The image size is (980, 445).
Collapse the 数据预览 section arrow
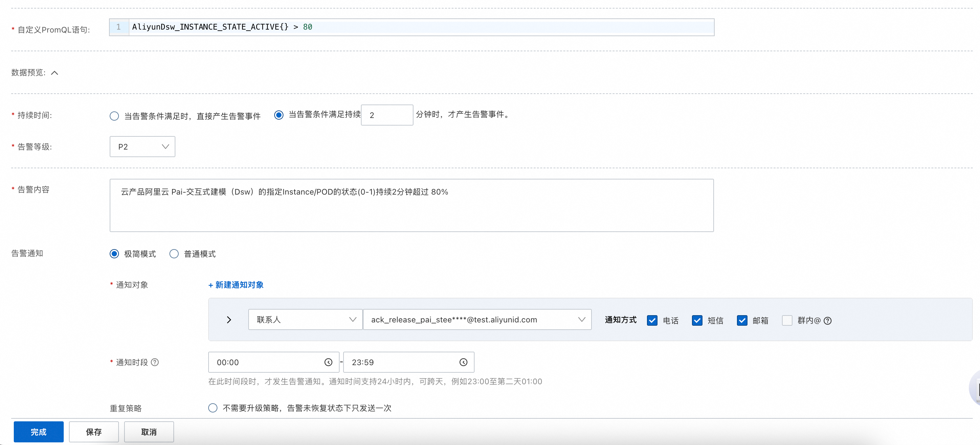click(x=55, y=73)
